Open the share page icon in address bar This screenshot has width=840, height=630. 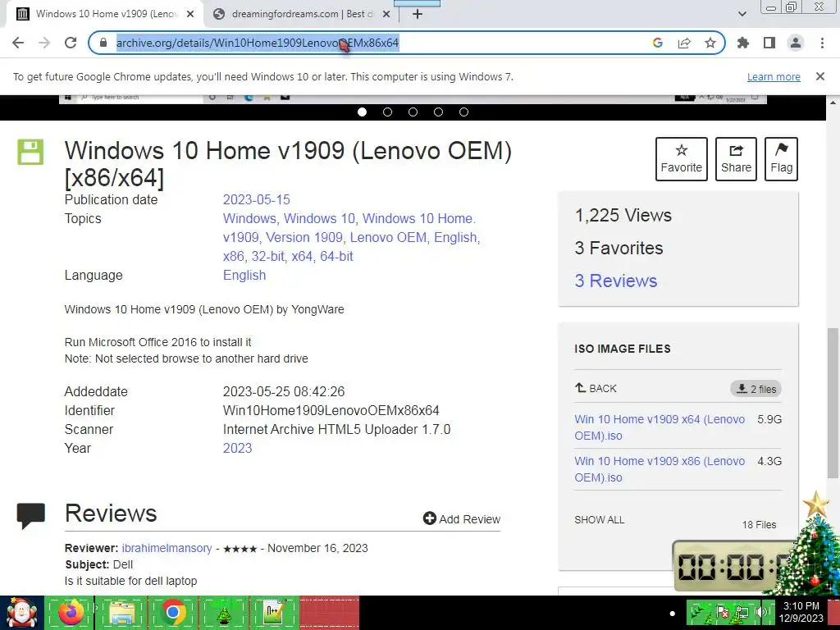[684, 43]
